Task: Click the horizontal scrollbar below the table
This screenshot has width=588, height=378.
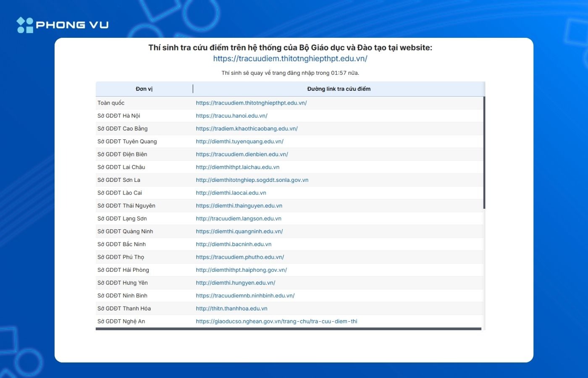Action: (289, 329)
